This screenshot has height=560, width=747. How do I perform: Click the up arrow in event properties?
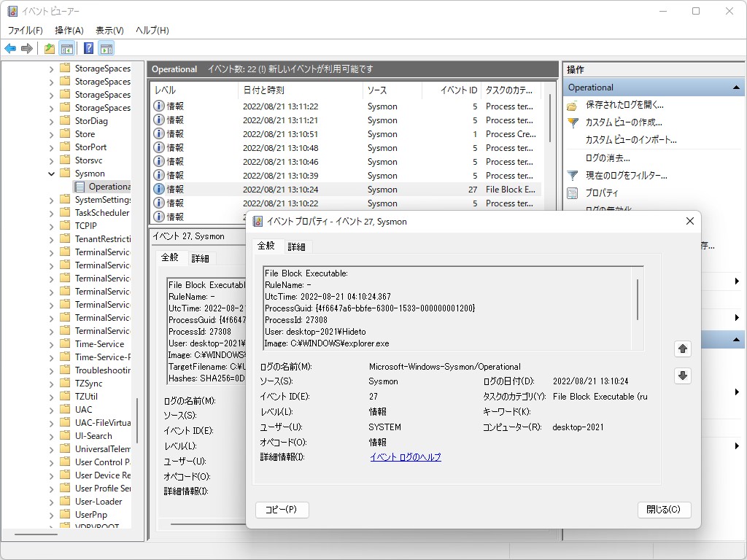[682, 349]
